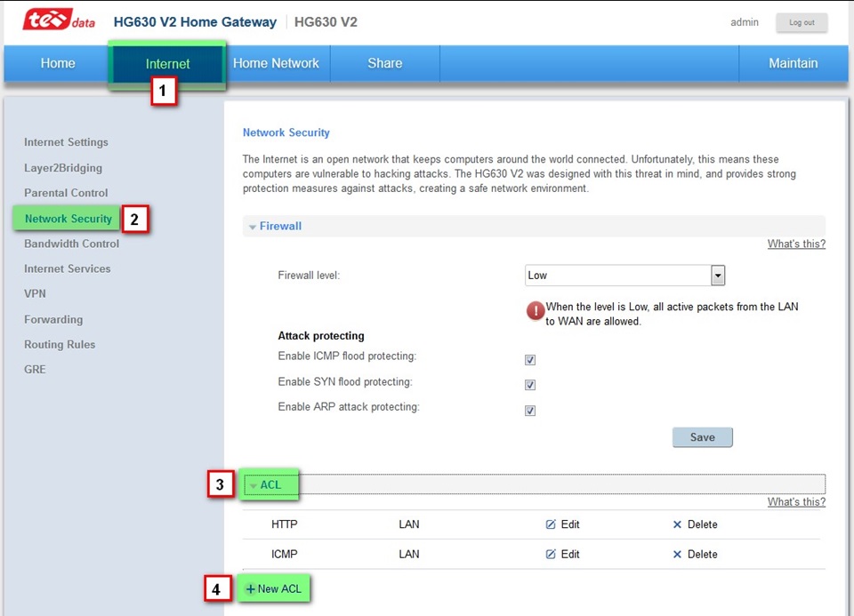Save the firewall settings
Image resolution: width=854 pixels, height=616 pixels.
702,437
